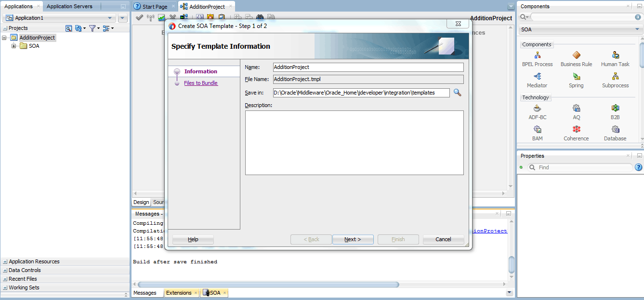The width and height of the screenshot is (644, 300).
Task: Expand the SOA folder node
Action: (14, 46)
